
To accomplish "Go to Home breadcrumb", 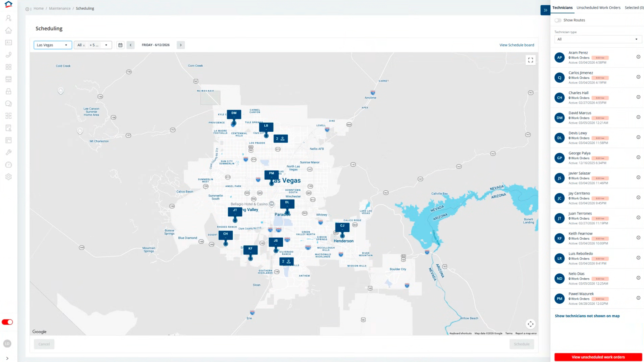I will click(x=39, y=8).
